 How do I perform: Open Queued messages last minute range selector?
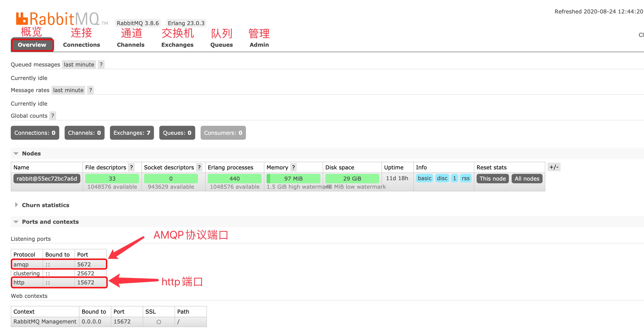coord(79,64)
